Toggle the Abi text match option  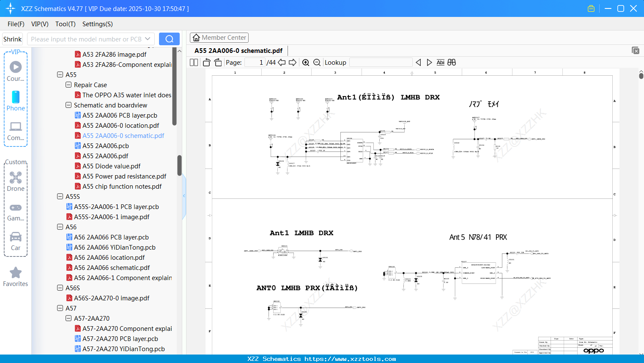coord(440,63)
